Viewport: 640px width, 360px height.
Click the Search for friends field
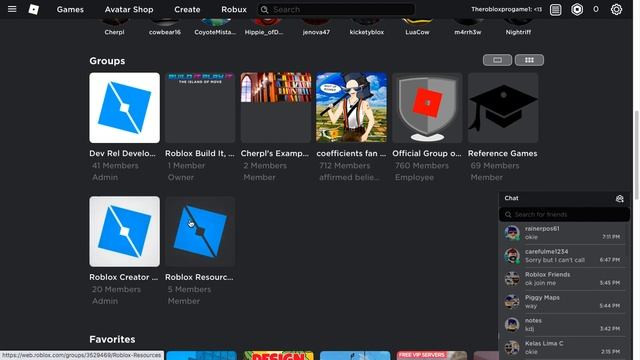point(564,214)
